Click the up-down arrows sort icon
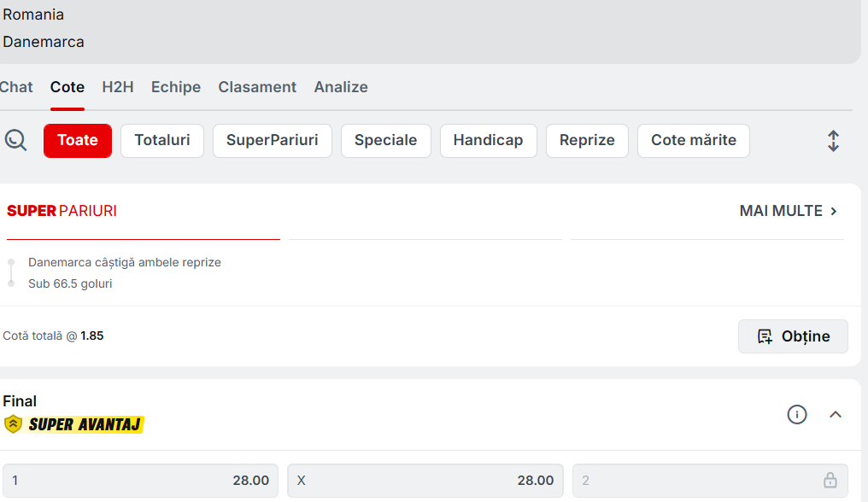The image size is (868, 502). [x=833, y=141]
